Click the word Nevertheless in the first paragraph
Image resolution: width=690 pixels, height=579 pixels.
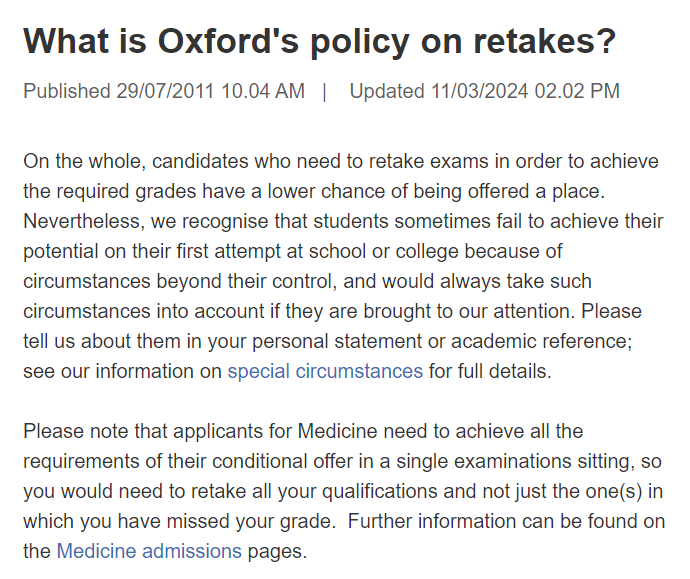click(84, 221)
